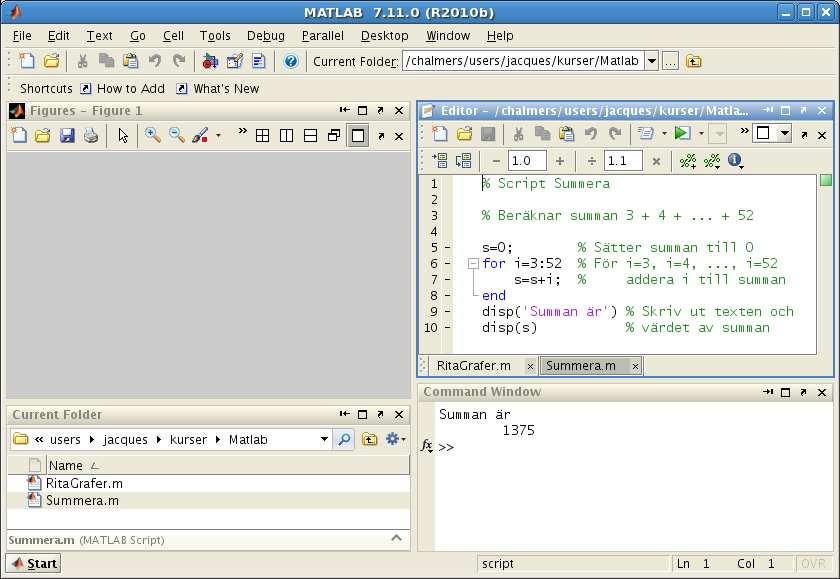This screenshot has width=840, height=579.
Task: Select RitaGrafer.m in file list
Action: (x=84, y=484)
